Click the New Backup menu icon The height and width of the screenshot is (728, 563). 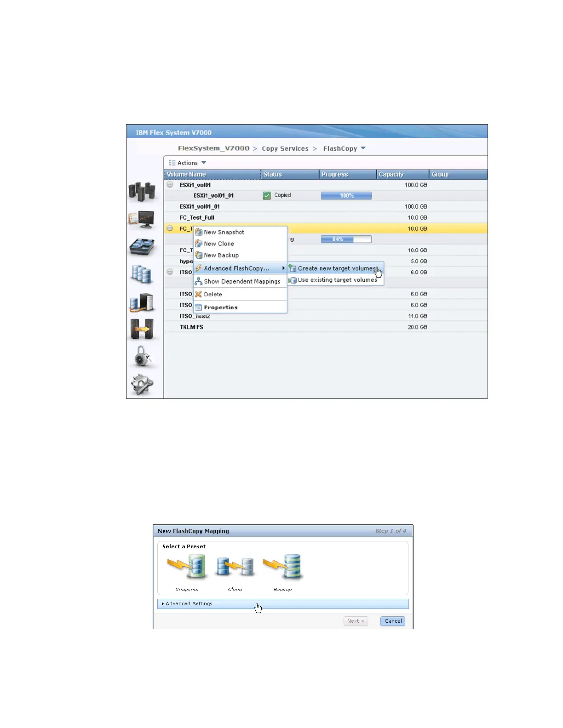(x=199, y=255)
